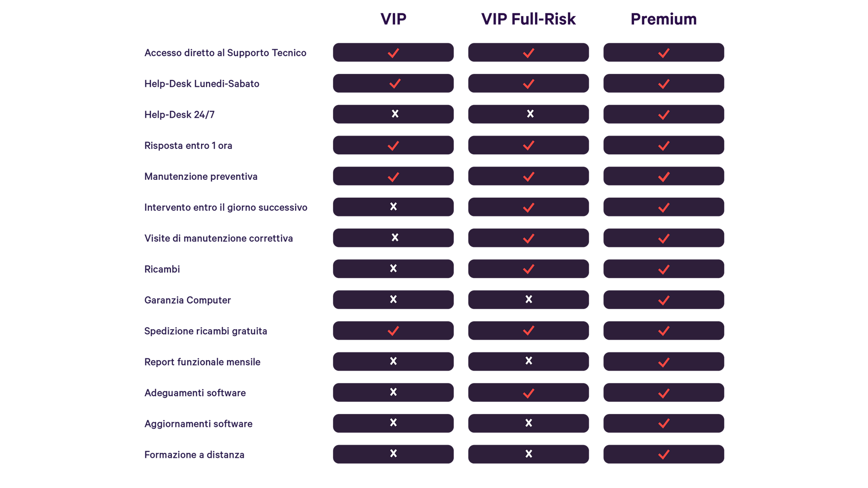Click VIP checkmark for Accesso diretto al Supporto Tecnico
The image size is (868, 488).
[393, 53]
